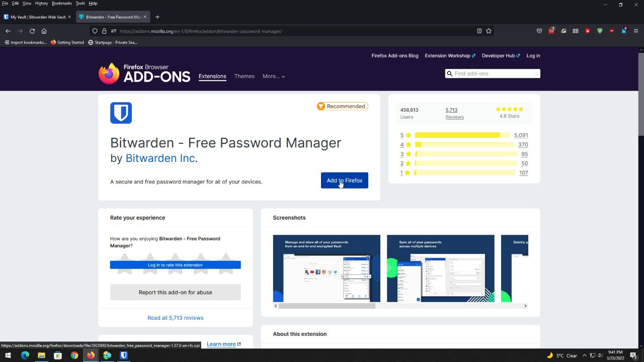
Task: Open the Themes section
Action: point(245,76)
